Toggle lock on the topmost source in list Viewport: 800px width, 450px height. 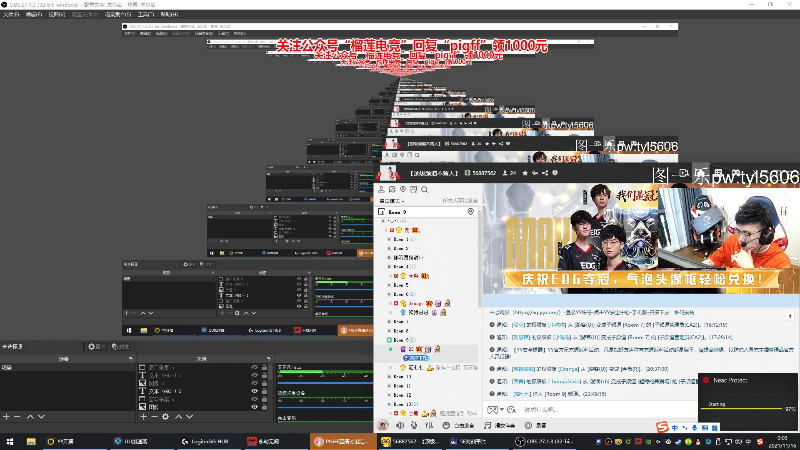tap(264, 367)
